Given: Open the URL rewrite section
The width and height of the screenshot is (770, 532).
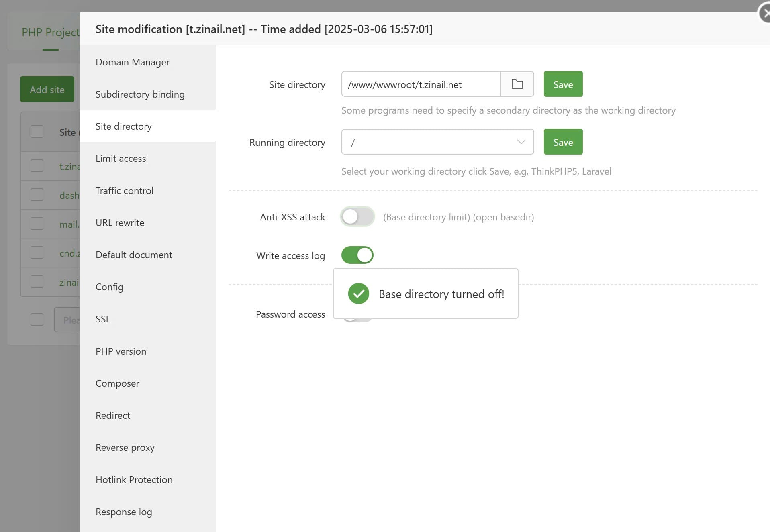Looking at the screenshot, I should pyautogui.click(x=120, y=223).
